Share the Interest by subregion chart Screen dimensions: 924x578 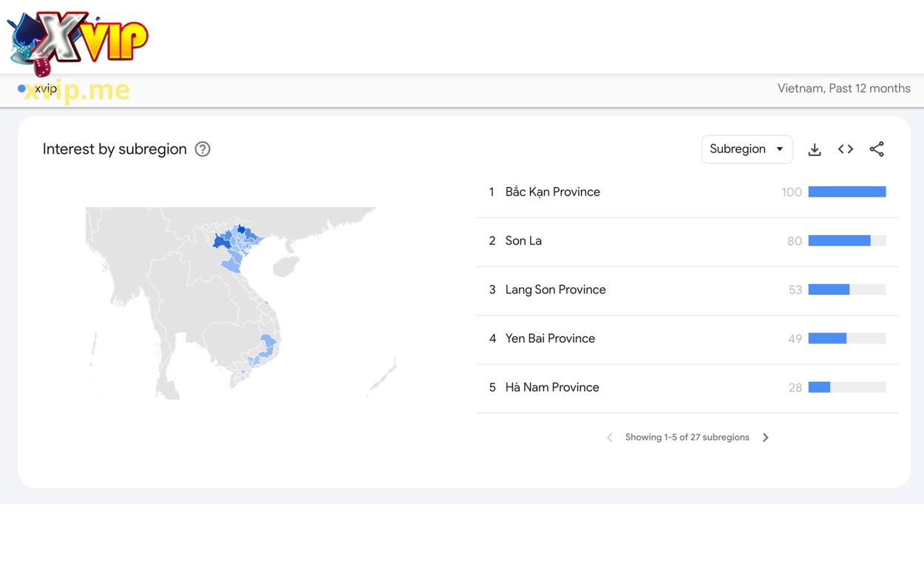(877, 149)
